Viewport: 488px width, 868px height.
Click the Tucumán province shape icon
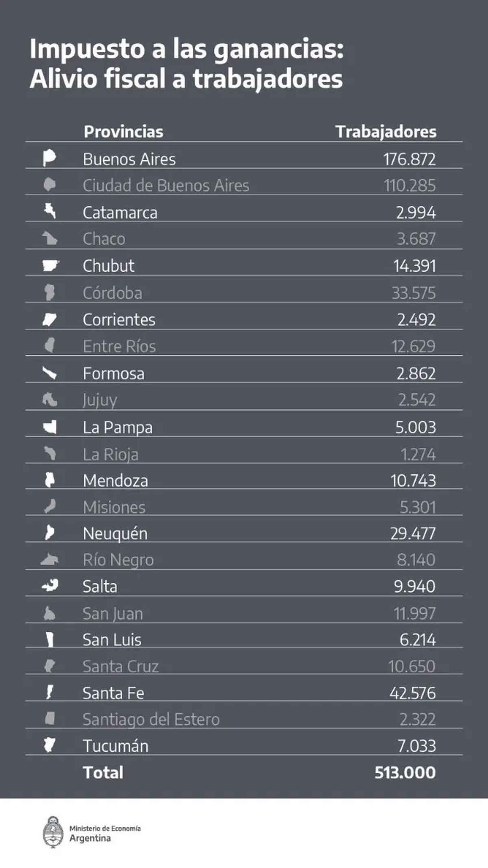click(x=50, y=745)
